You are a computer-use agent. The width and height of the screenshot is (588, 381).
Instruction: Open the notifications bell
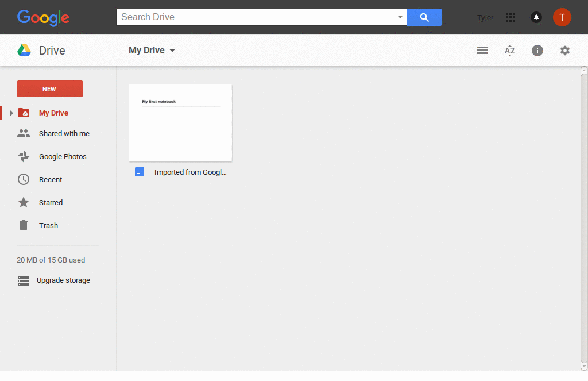click(536, 17)
